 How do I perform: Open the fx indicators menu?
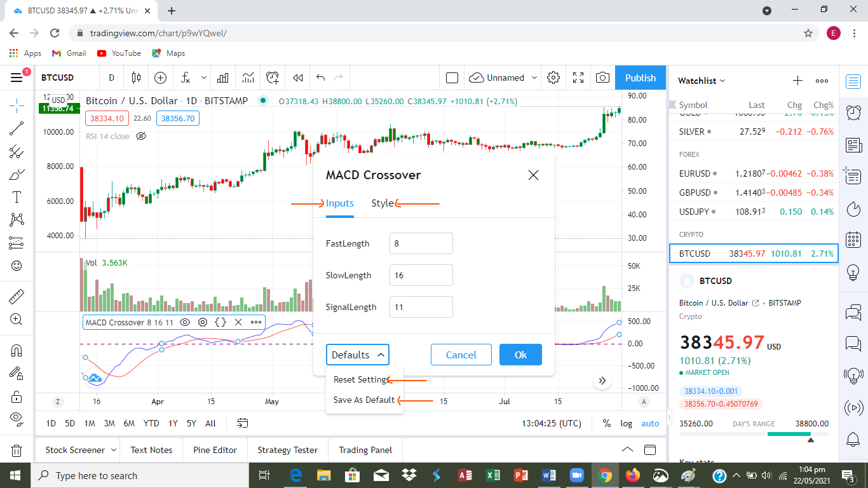(x=186, y=78)
